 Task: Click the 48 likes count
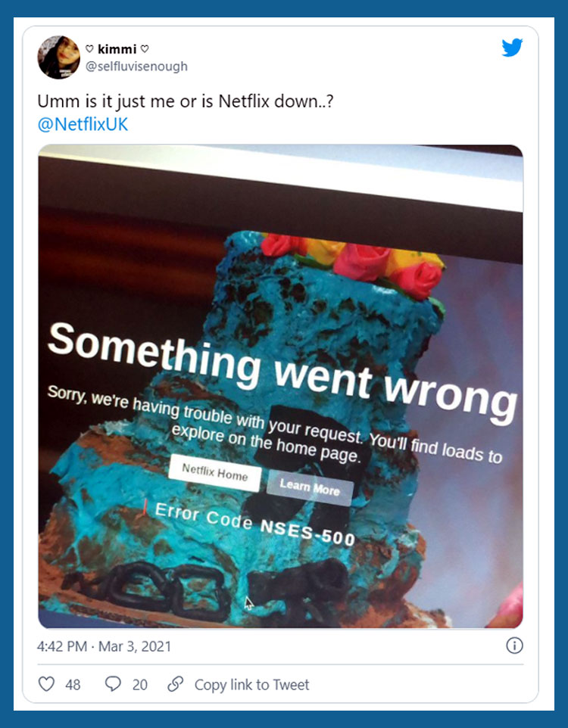[x=73, y=685]
